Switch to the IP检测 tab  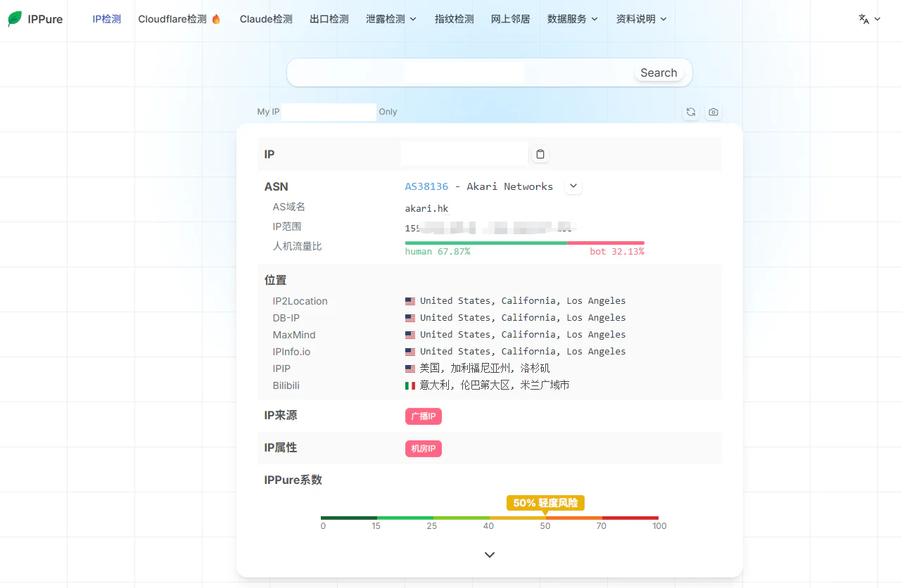tap(107, 19)
